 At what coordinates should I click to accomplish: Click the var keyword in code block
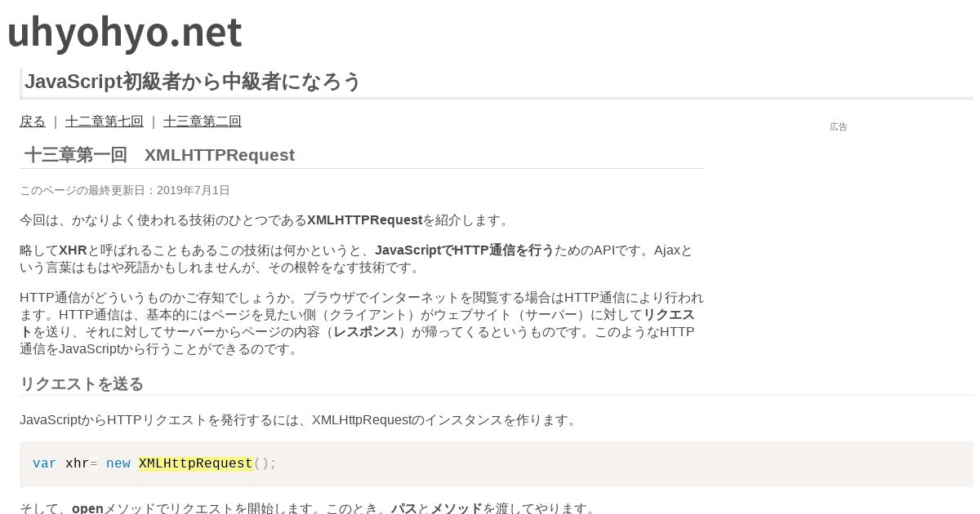pos(45,463)
